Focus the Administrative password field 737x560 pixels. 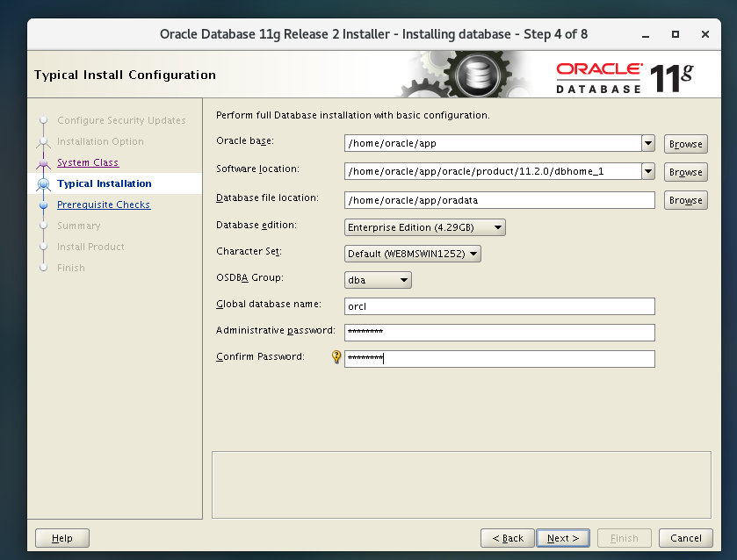tap(500, 333)
